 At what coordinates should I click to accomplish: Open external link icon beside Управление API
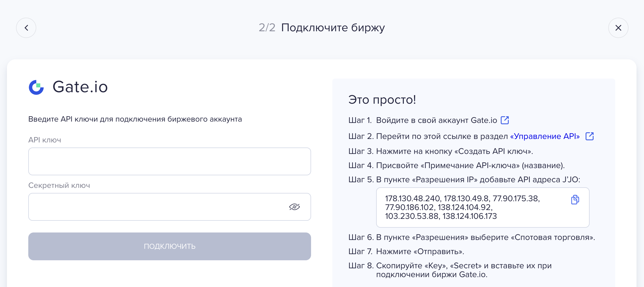[590, 136]
